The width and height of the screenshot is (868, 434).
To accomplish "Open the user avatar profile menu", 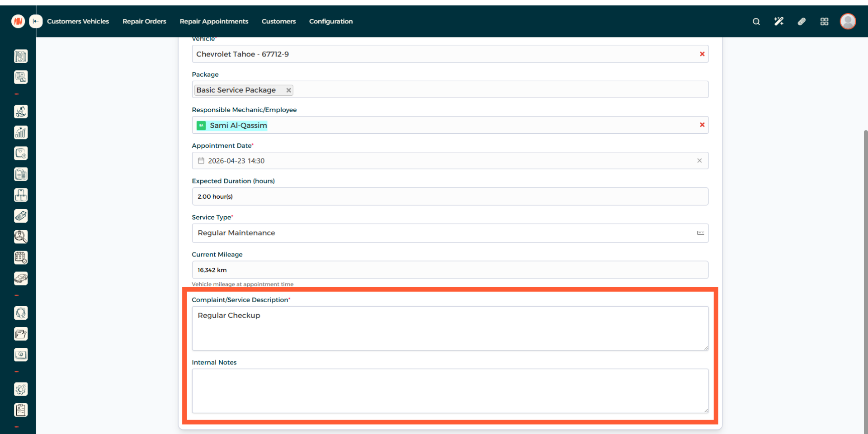I will pyautogui.click(x=848, y=21).
